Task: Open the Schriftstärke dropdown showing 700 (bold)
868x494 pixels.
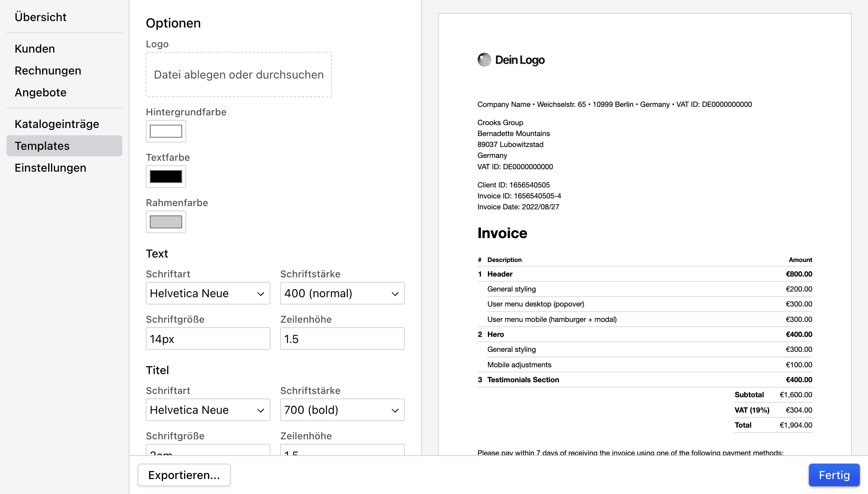Action: [342, 410]
